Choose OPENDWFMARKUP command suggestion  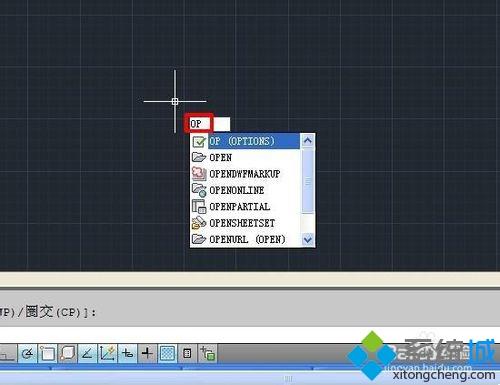(x=245, y=174)
